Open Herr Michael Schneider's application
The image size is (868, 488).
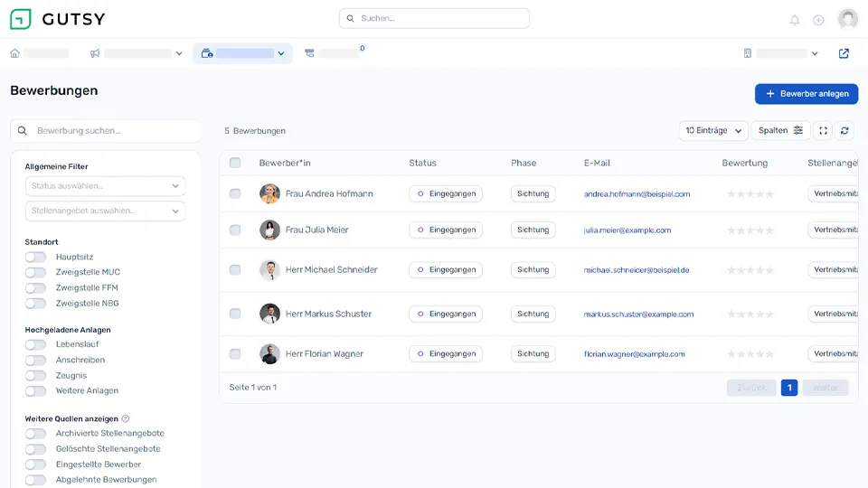(332, 269)
